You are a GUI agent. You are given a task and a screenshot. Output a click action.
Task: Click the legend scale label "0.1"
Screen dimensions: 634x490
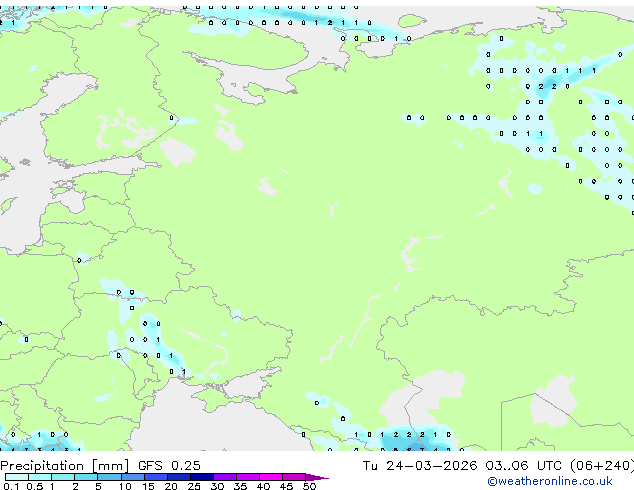click(x=11, y=486)
